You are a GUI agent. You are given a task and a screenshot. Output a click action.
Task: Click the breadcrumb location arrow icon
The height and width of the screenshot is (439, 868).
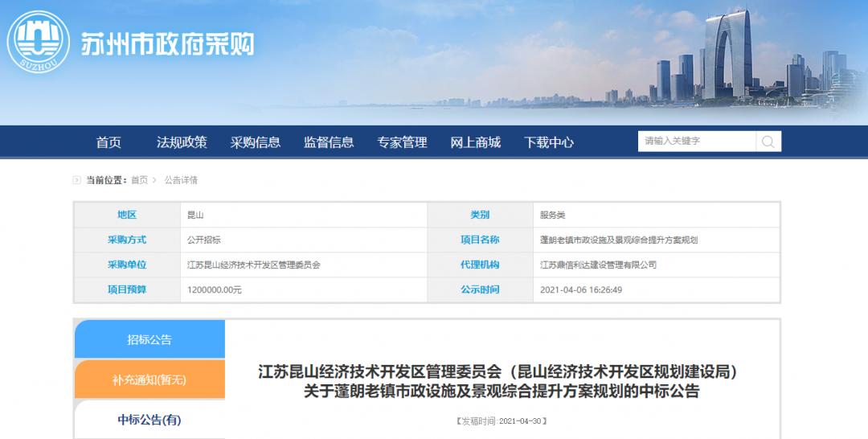[x=77, y=180]
